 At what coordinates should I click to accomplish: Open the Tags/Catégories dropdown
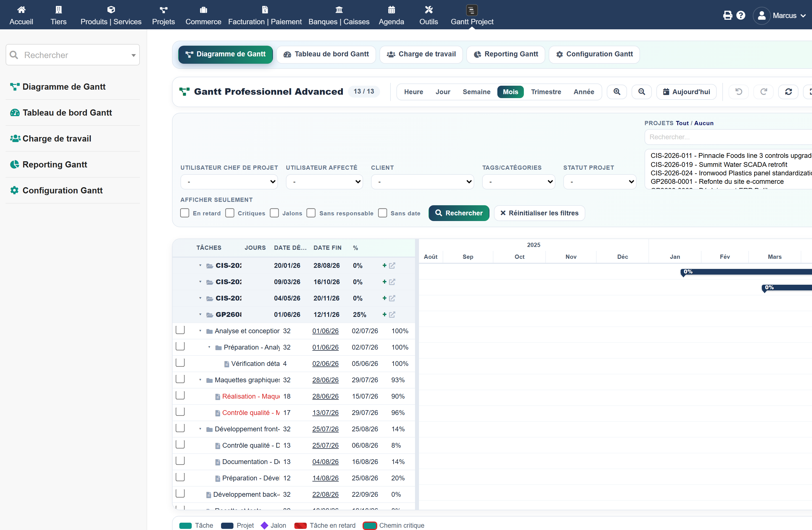coord(518,182)
